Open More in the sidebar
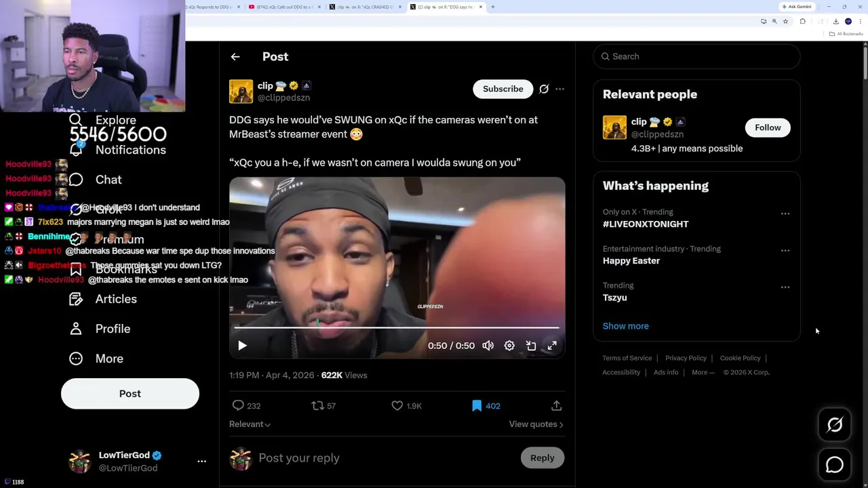 (96, 359)
